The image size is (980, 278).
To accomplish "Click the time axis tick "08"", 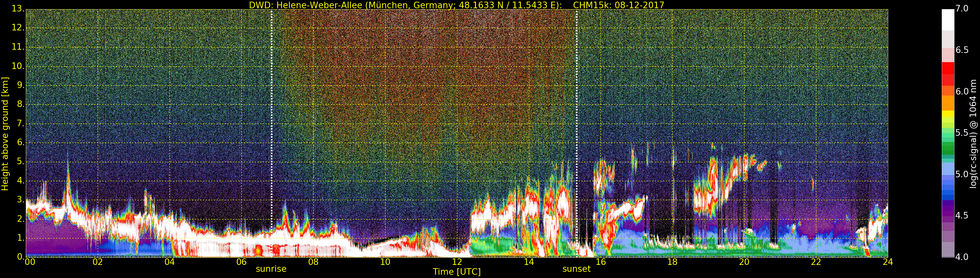I will coord(313,262).
